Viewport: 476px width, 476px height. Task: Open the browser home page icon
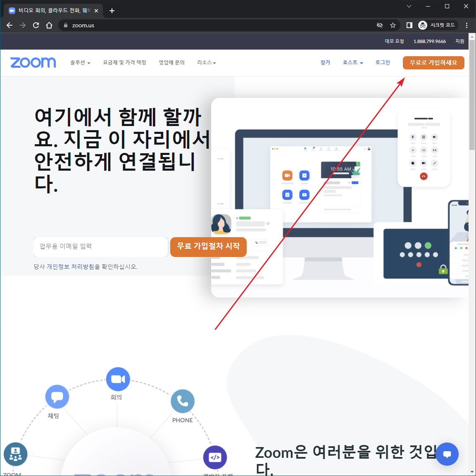[49, 25]
